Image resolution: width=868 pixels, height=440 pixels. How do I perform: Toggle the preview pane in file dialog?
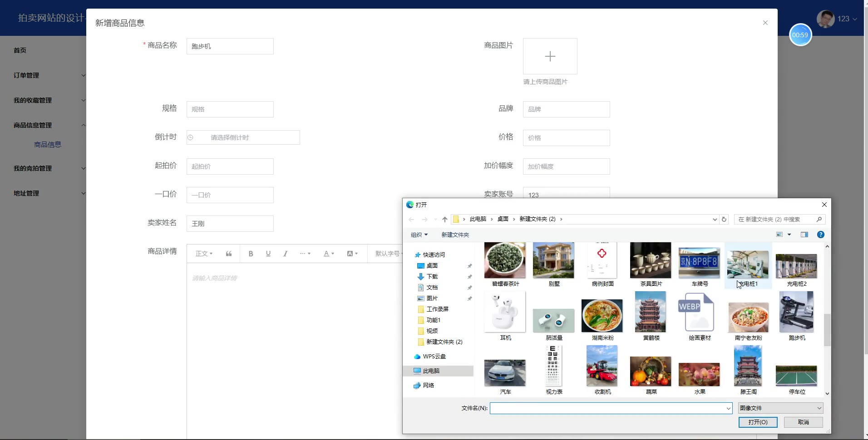click(x=804, y=235)
